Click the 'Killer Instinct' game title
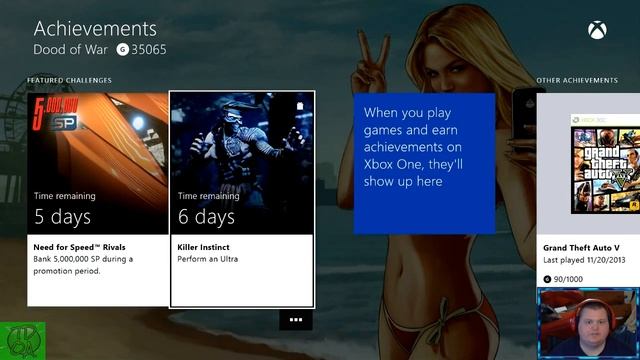 point(203,247)
